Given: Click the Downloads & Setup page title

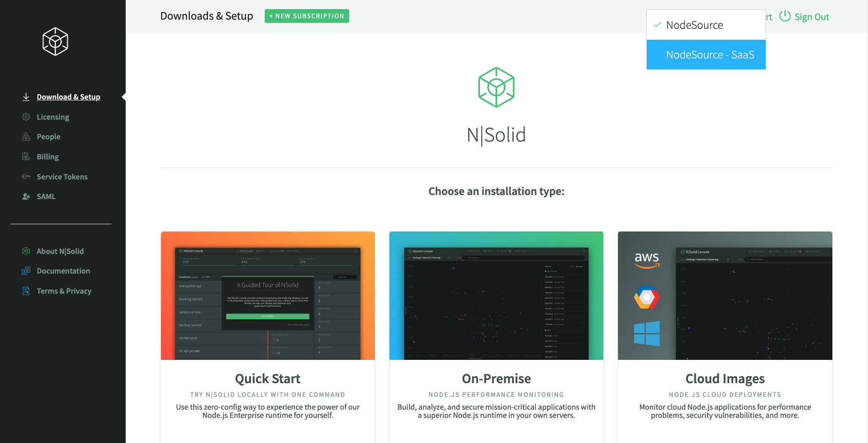Looking at the screenshot, I should tap(207, 16).
